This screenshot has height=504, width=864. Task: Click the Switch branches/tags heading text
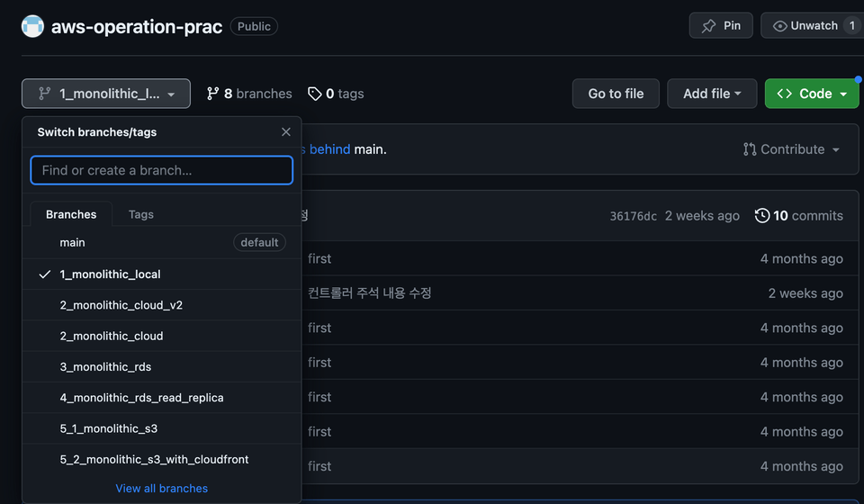click(97, 132)
